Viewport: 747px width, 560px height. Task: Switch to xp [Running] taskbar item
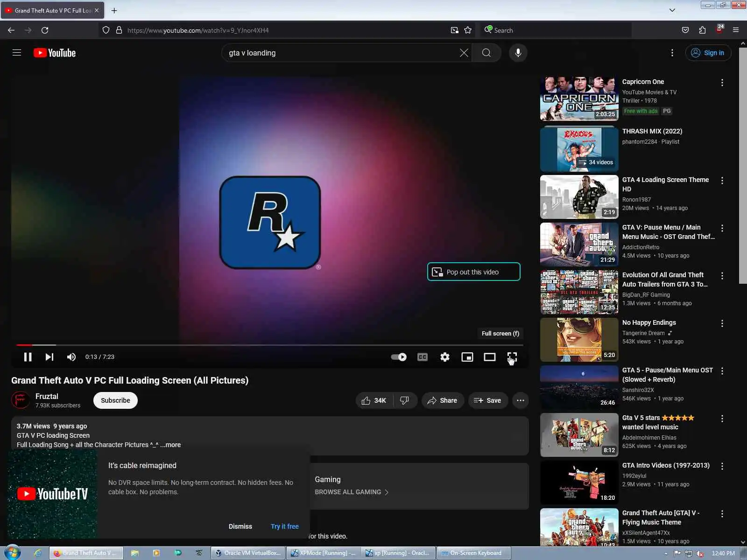pyautogui.click(x=398, y=553)
